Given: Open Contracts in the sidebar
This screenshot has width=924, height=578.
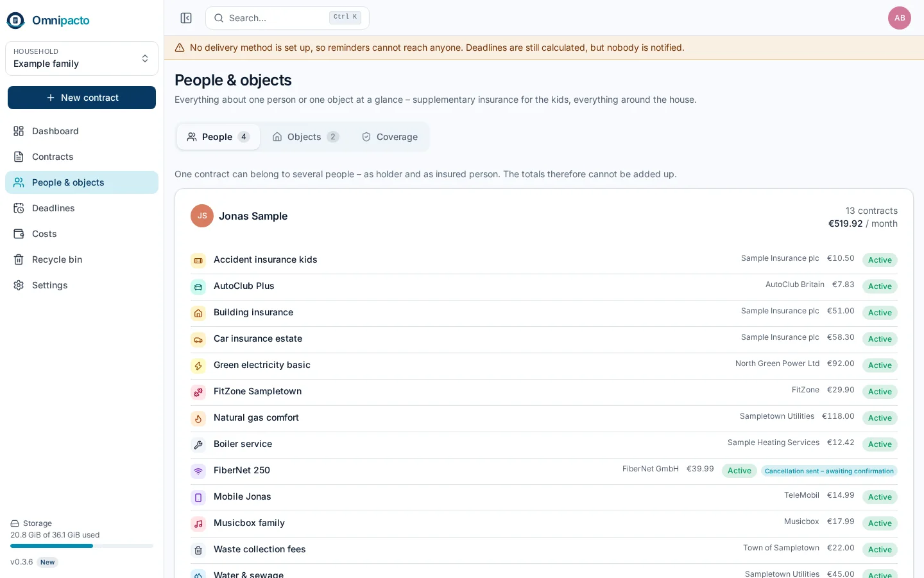Looking at the screenshot, I should coord(81,157).
